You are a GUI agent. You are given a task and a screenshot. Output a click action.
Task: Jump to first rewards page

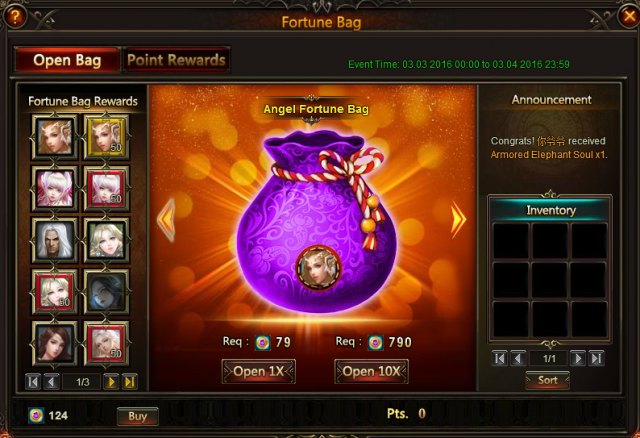click(x=33, y=382)
